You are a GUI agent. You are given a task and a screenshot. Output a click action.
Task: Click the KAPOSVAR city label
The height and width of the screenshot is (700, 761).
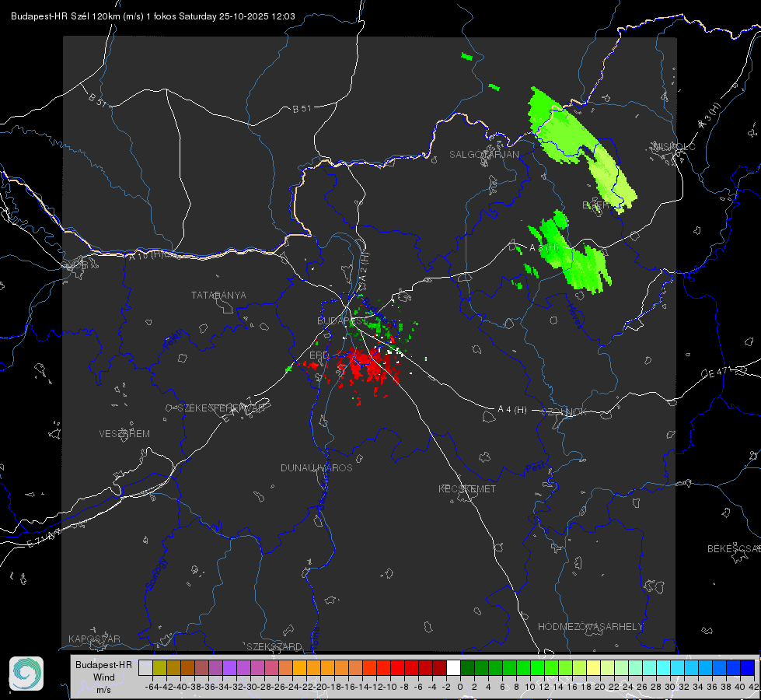(x=94, y=639)
